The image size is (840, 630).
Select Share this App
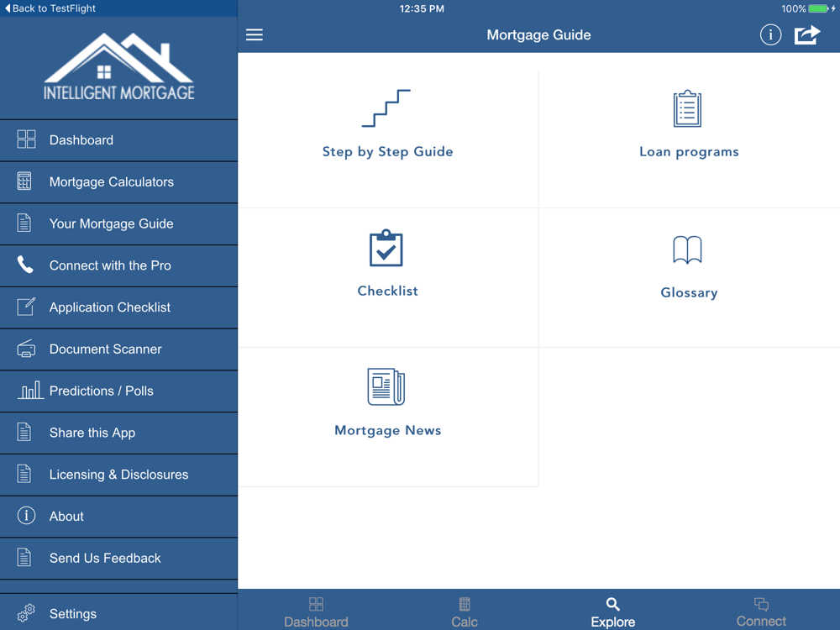click(119, 433)
